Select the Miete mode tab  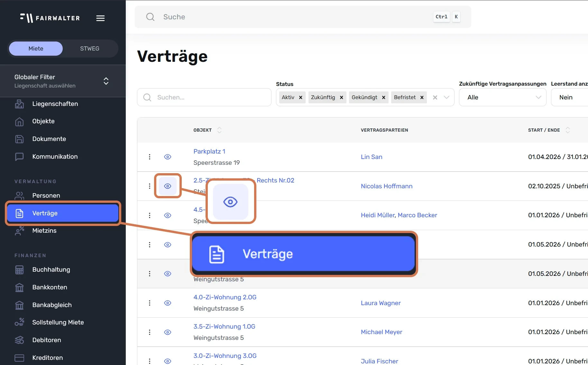(x=36, y=49)
